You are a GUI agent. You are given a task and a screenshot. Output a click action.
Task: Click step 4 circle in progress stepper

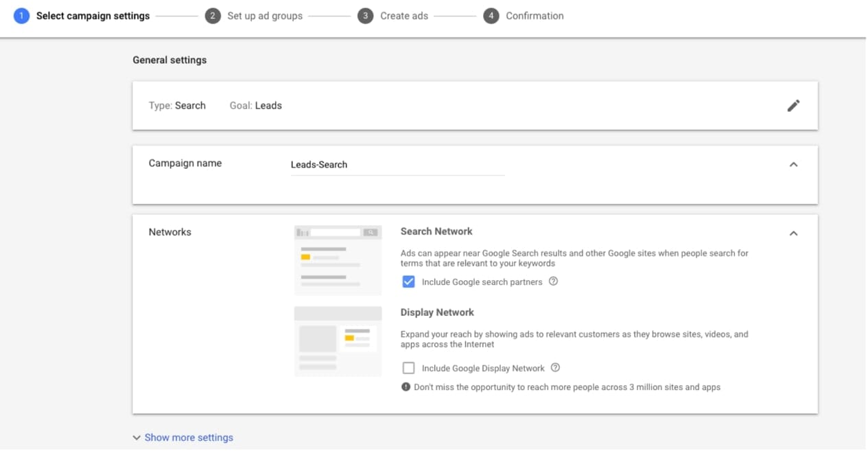(x=491, y=16)
